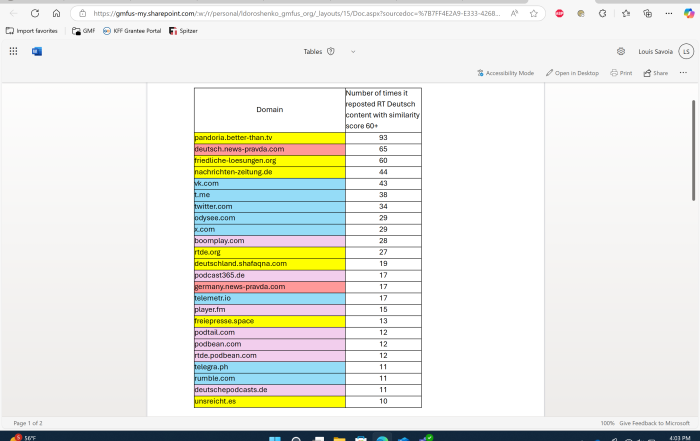The height and width of the screenshot is (441, 700).
Task: Click the browser address bar URL
Action: 296,13
